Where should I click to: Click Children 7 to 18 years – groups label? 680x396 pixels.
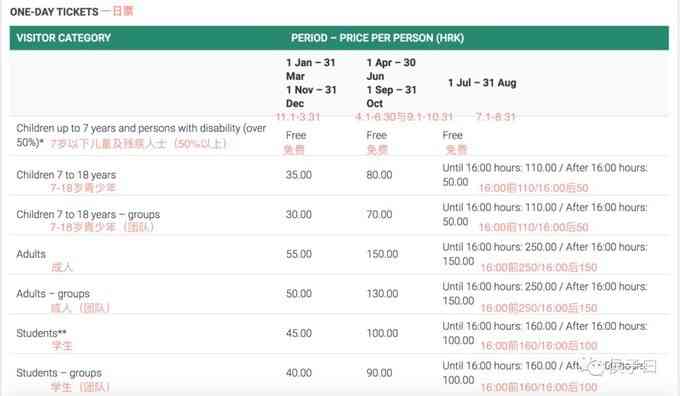[x=88, y=214]
